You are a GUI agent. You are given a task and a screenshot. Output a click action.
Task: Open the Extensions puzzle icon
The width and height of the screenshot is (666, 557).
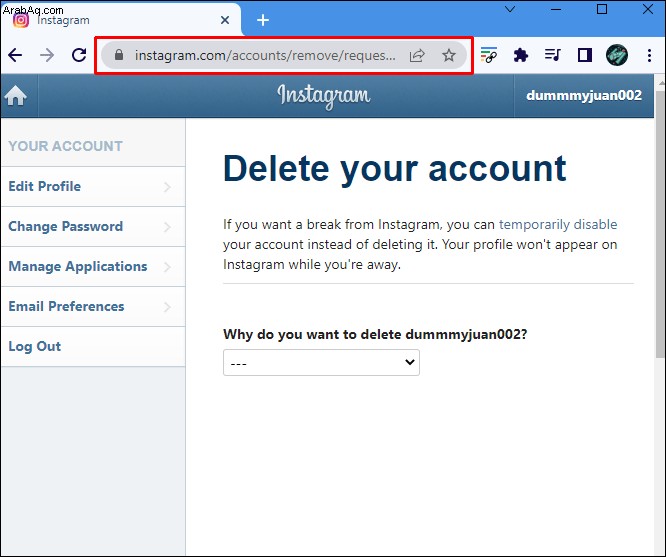click(x=521, y=55)
